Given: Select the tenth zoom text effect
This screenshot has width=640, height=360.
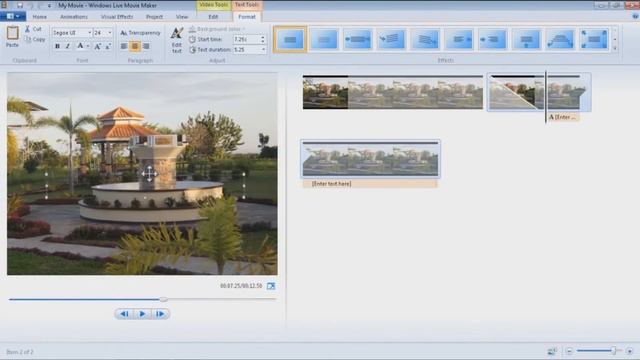Looking at the screenshot, I should (x=594, y=40).
